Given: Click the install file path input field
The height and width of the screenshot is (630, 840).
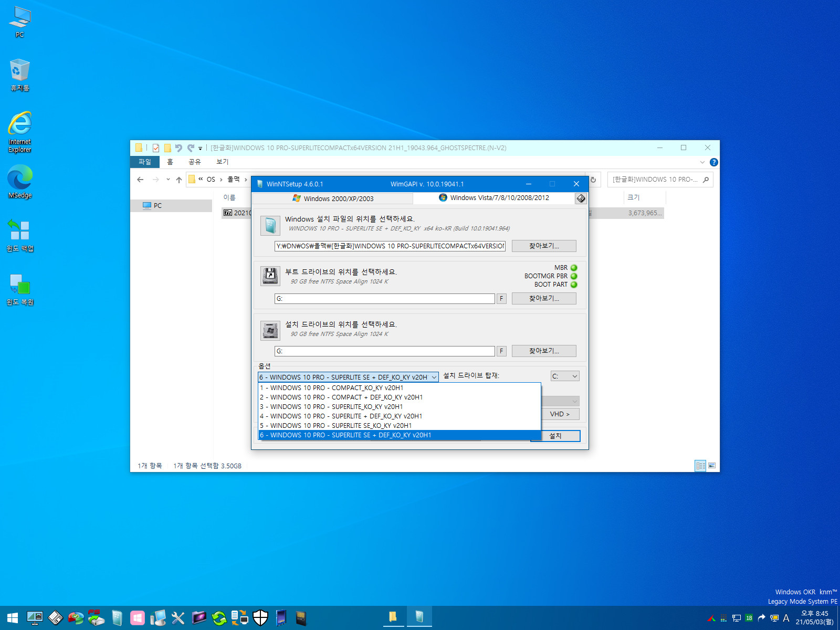Looking at the screenshot, I should click(x=390, y=246).
